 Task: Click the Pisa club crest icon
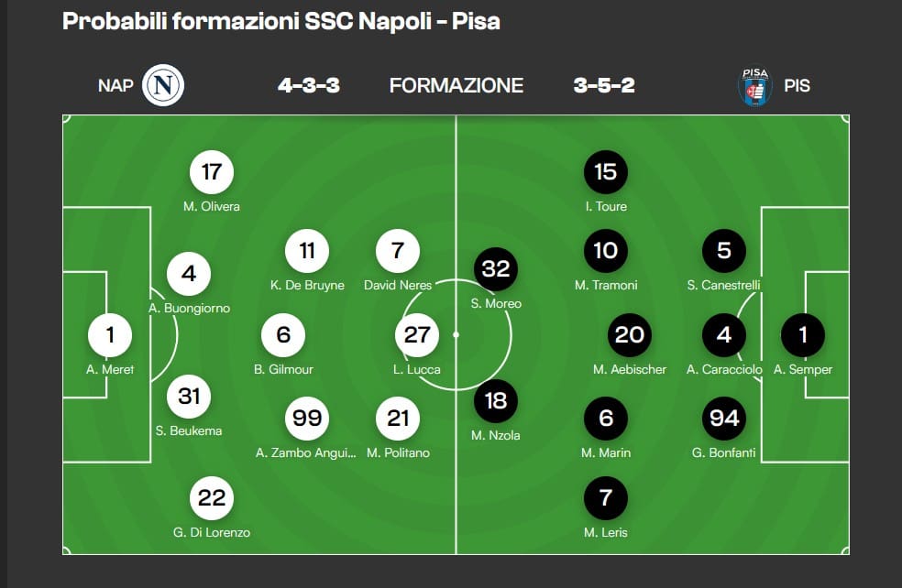(754, 86)
